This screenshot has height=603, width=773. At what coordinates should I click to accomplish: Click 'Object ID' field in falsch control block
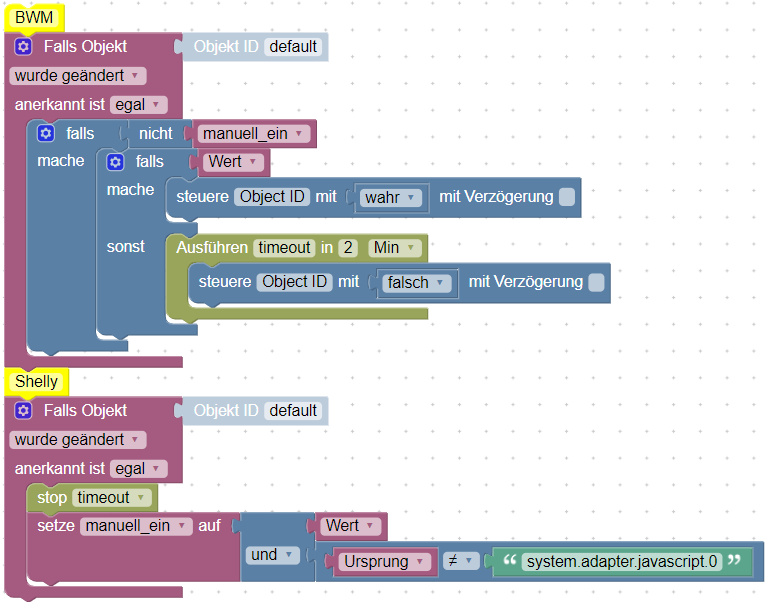(x=294, y=282)
